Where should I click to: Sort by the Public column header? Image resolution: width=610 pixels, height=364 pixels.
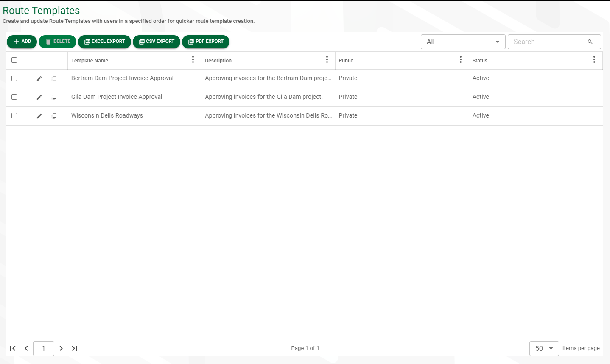pos(346,61)
